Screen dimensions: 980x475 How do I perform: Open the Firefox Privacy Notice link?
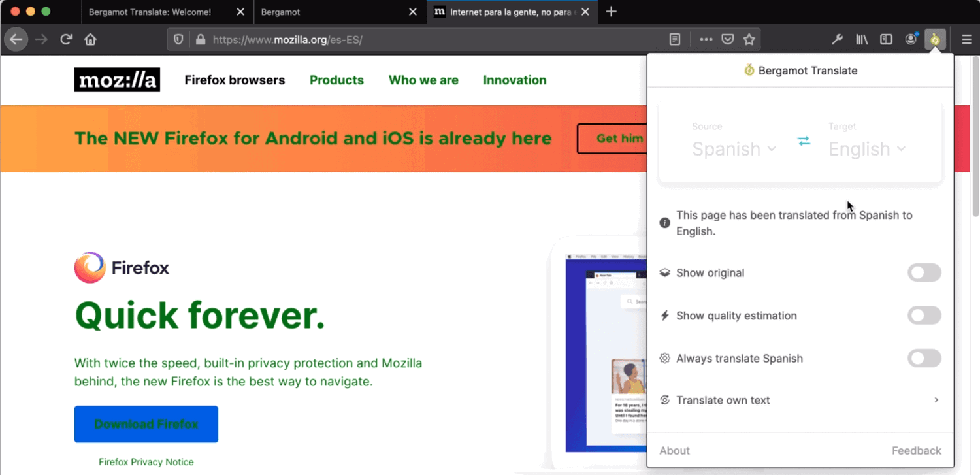(146, 462)
